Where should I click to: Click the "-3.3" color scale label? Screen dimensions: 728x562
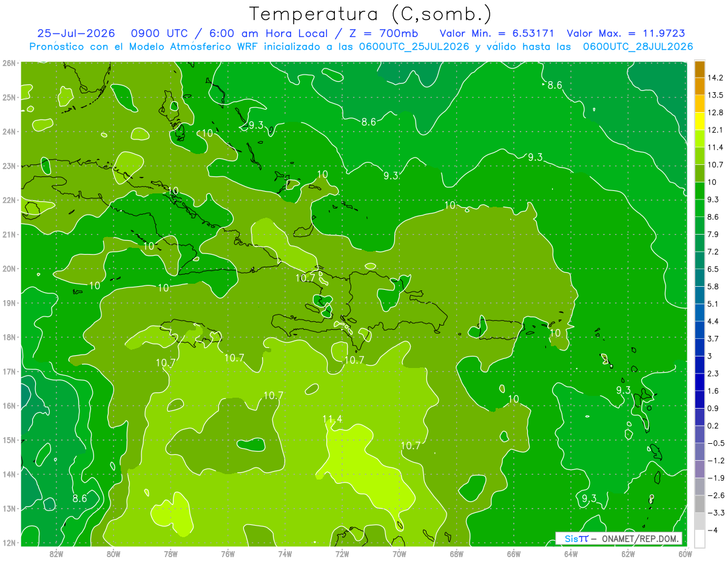[x=715, y=513]
